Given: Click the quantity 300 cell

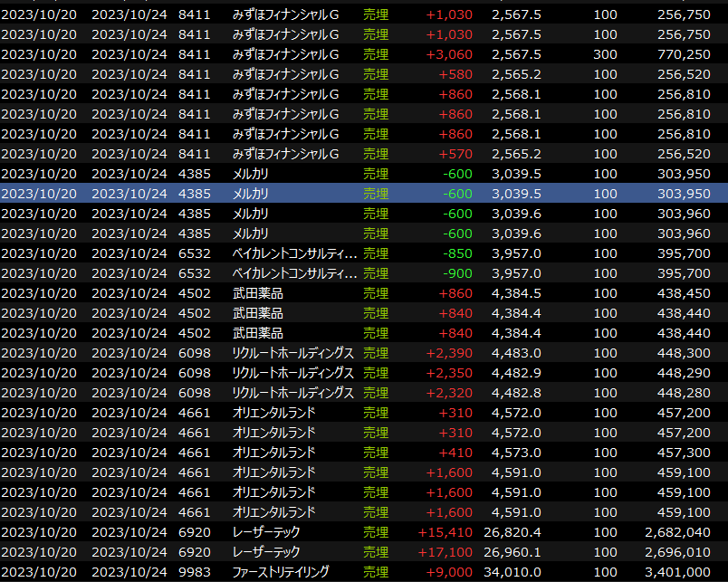Looking at the screenshot, I should 606,54.
